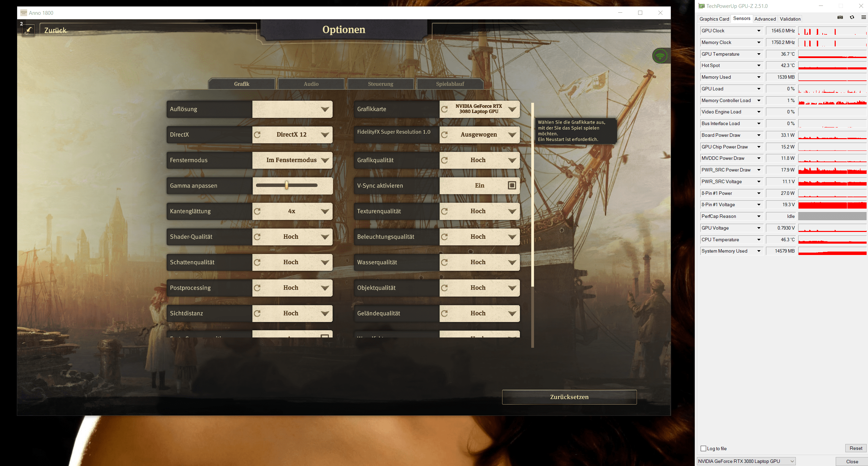This screenshot has width=868, height=466.
Task: Click the Reset button in GPU-Z
Action: tap(856, 448)
